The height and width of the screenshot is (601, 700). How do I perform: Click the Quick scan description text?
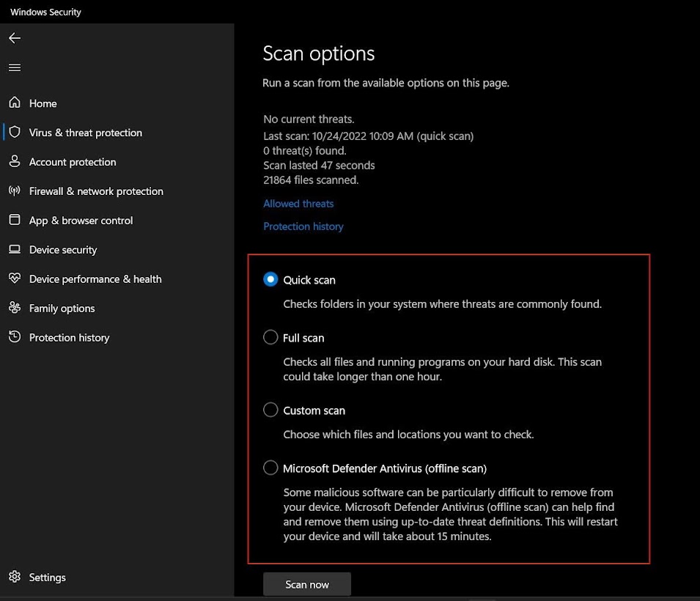(x=442, y=304)
